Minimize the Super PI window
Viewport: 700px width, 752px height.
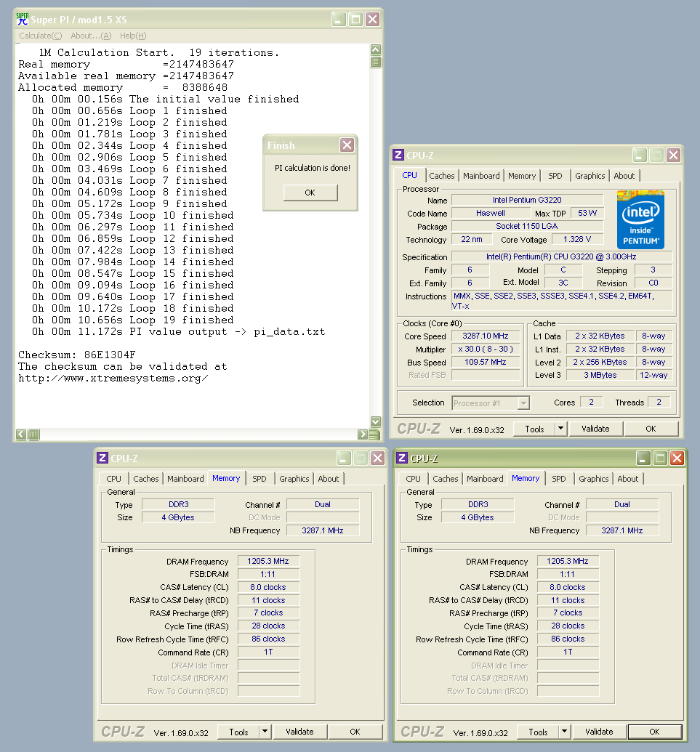pyautogui.click(x=339, y=19)
